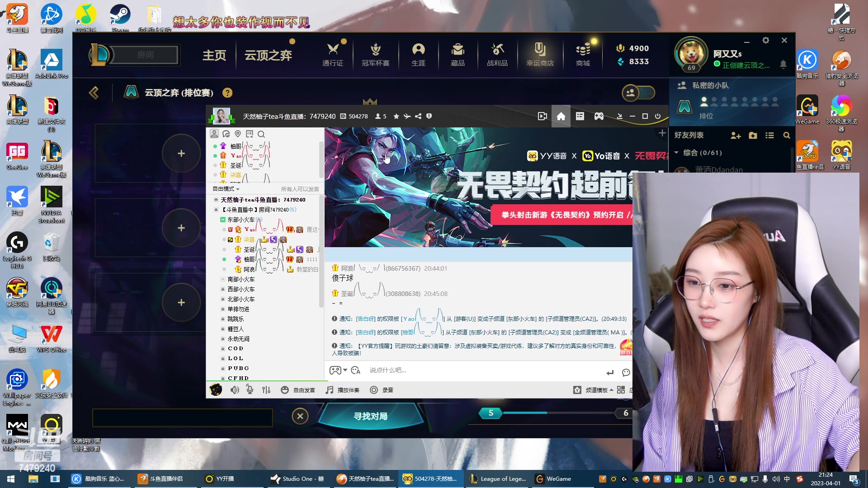Viewport: 868px width, 488px height.
Task: Open the 主页 tab in League client
Action: point(214,55)
